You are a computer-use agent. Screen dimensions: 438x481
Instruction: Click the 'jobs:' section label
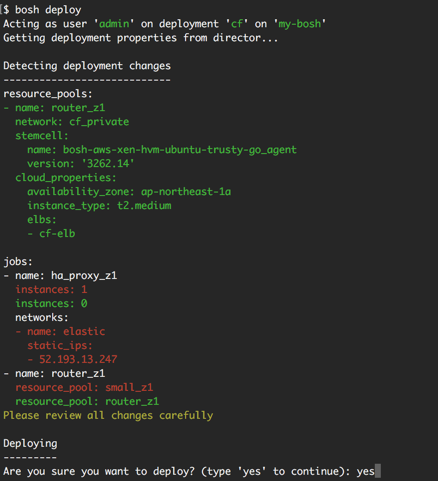(x=18, y=262)
